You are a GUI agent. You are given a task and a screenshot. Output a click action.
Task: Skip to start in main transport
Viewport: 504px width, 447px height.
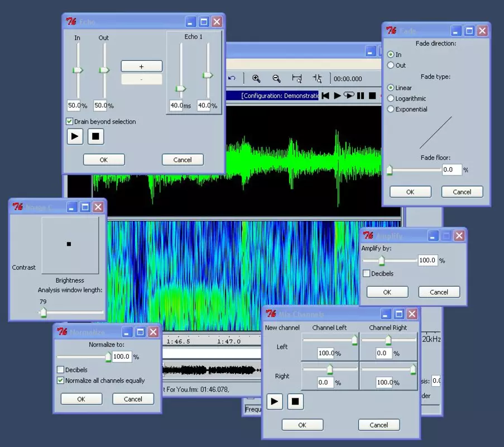click(x=325, y=96)
